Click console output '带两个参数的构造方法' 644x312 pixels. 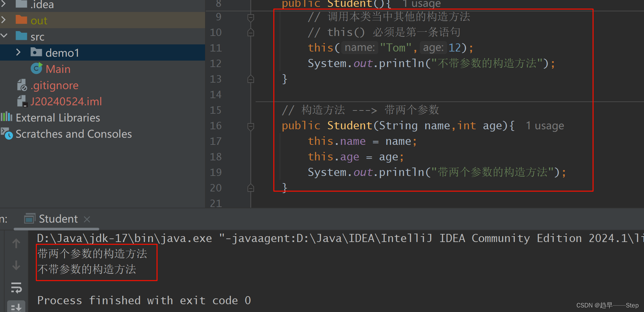coord(92,254)
